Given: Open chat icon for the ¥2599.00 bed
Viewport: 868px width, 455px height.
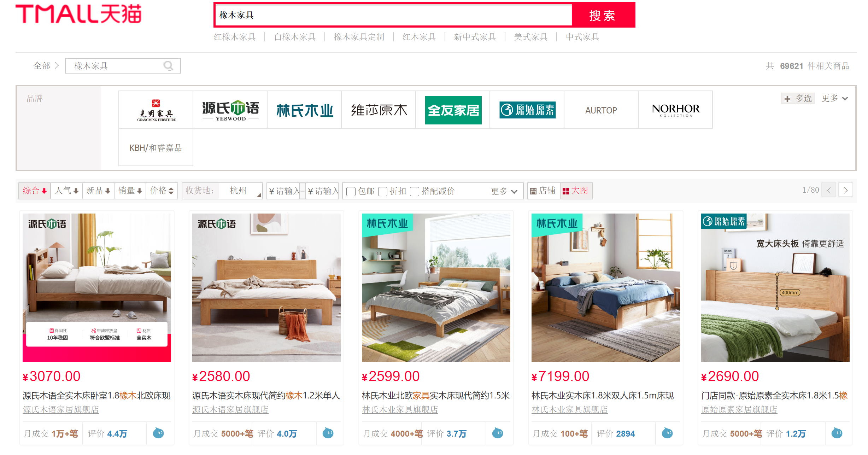Looking at the screenshot, I should pyautogui.click(x=498, y=433).
